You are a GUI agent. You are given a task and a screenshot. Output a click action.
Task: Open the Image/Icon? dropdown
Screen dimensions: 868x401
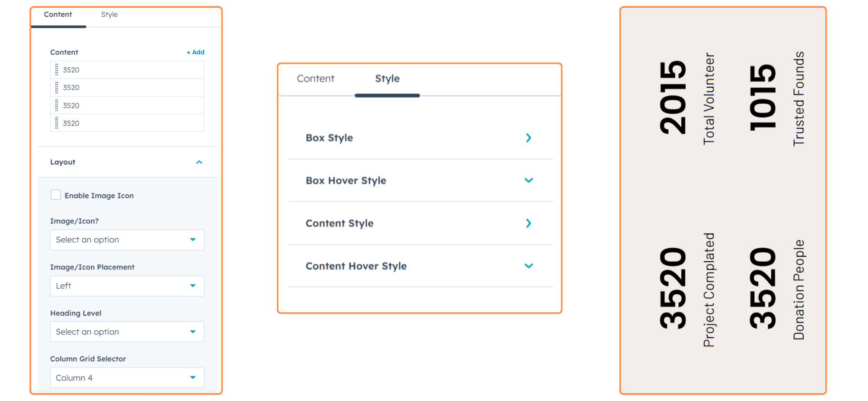tap(127, 240)
